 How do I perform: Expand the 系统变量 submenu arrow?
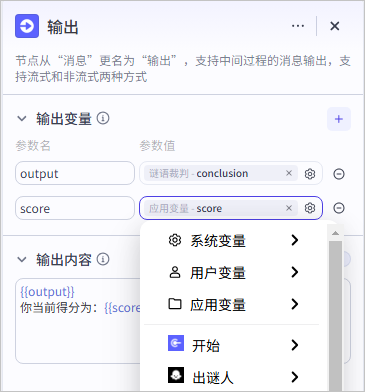294,240
